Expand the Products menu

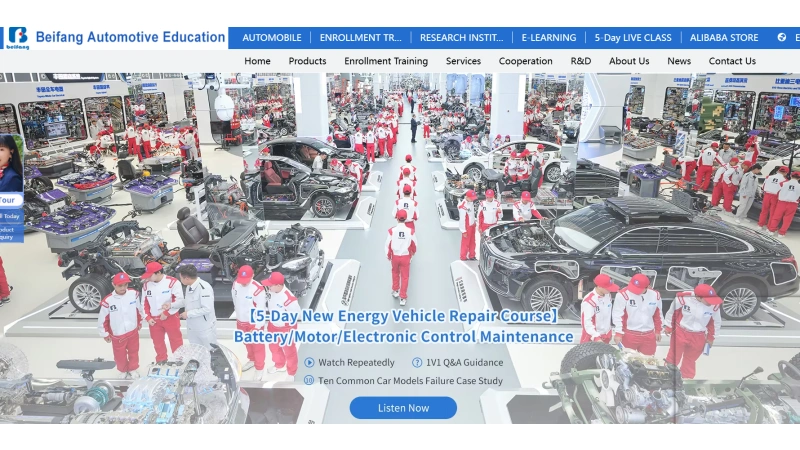point(307,61)
